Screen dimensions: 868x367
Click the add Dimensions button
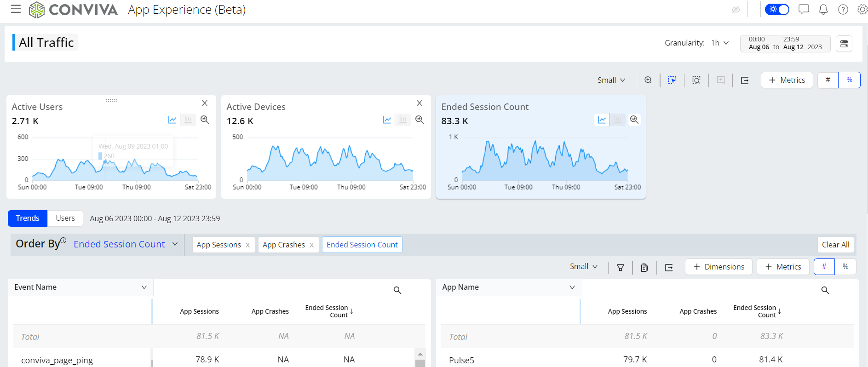point(719,267)
